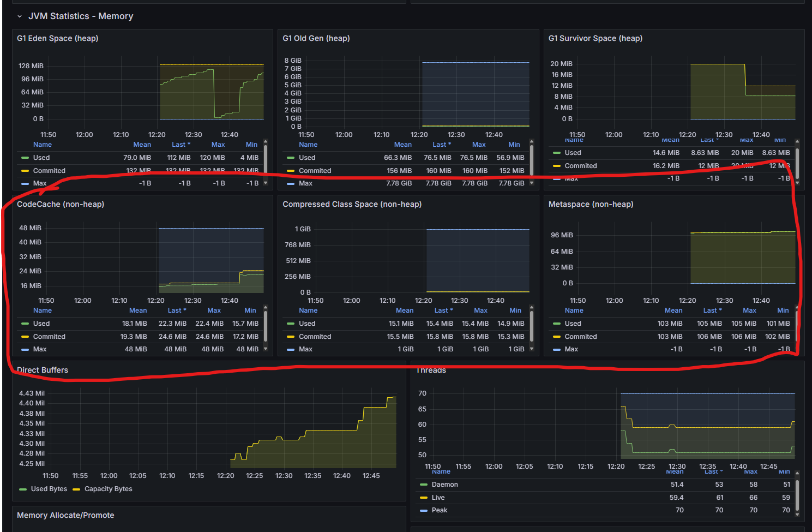
Task: Sort G1 Old Gen legend by Last *
Action: coord(442,145)
